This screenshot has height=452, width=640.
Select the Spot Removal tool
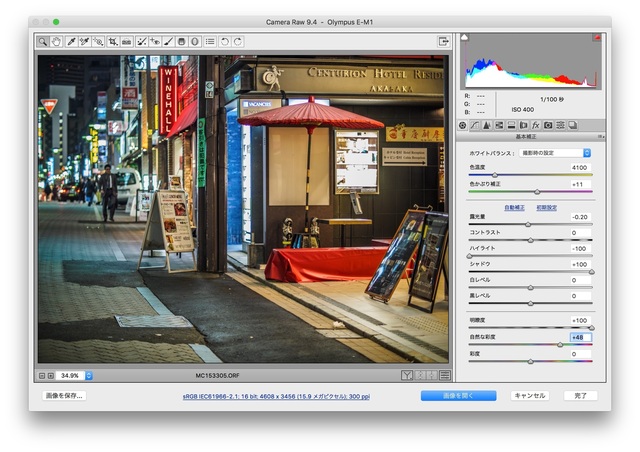(142, 41)
